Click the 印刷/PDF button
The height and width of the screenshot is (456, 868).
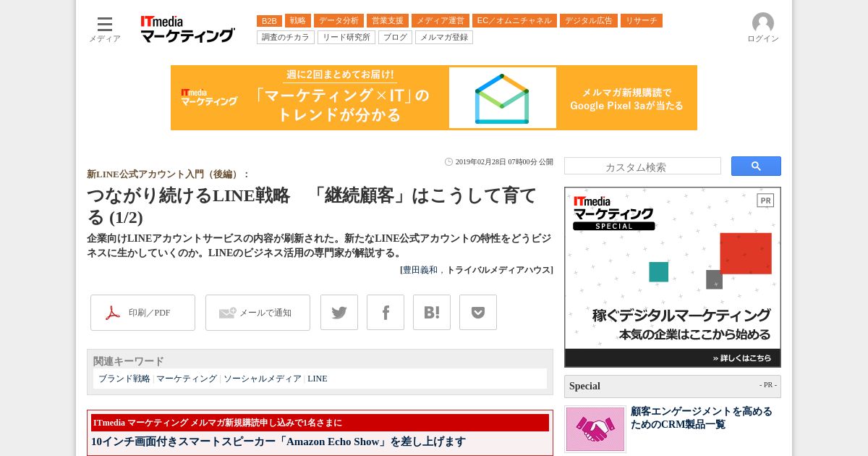pyautogui.click(x=142, y=313)
